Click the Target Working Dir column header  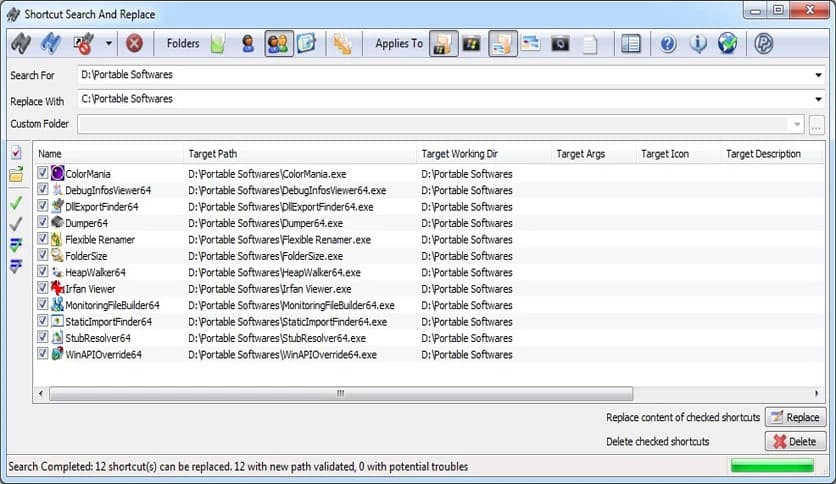click(x=483, y=154)
